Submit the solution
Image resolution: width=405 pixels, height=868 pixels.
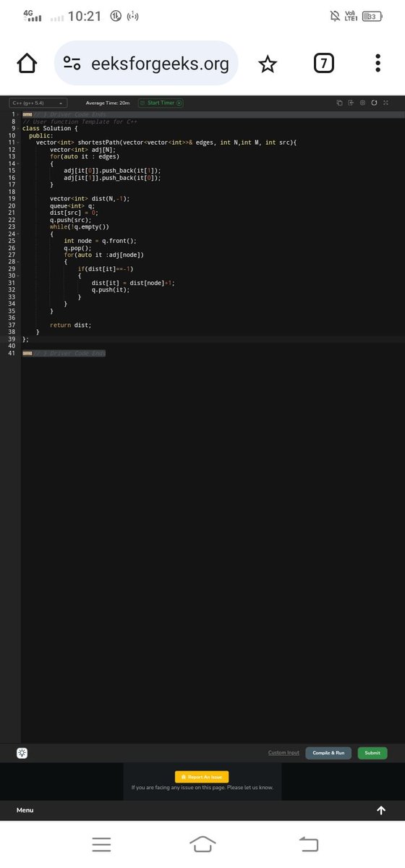pos(372,753)
